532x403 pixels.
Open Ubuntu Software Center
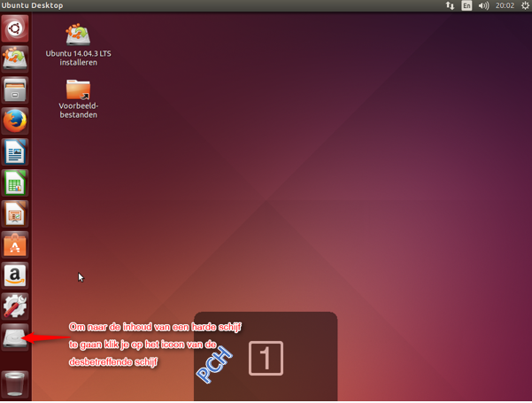15,244
